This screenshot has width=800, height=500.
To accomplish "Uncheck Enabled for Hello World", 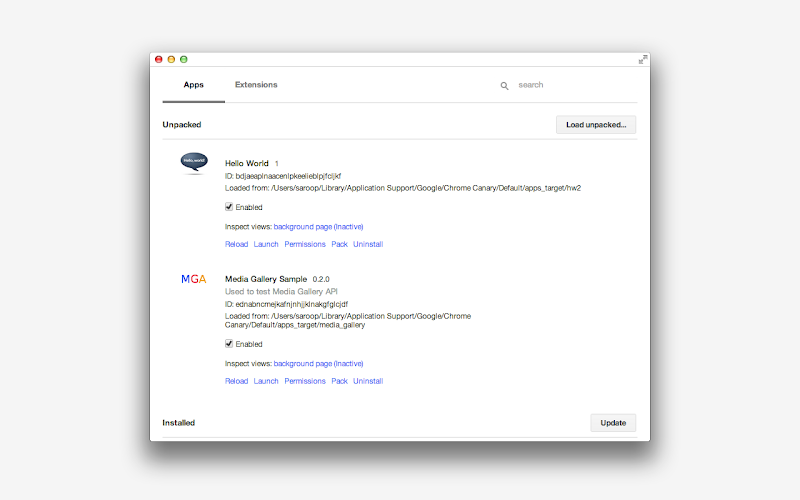I will 229,207.
